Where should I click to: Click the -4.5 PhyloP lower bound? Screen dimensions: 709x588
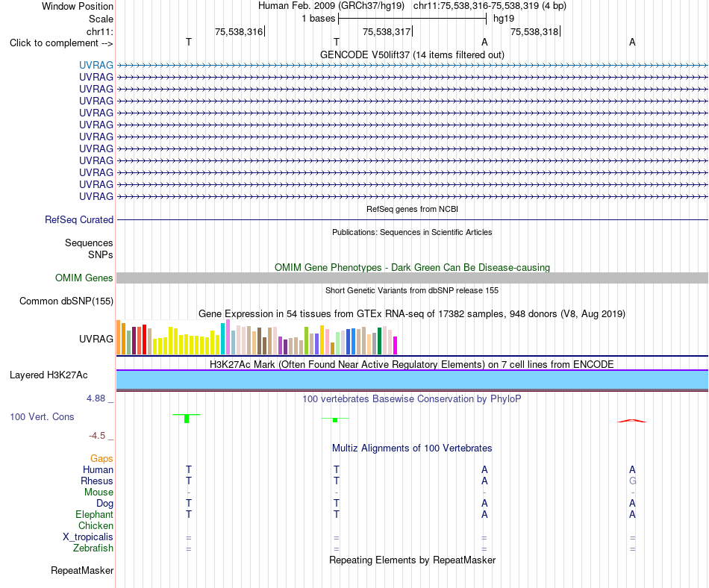point(97,436)
